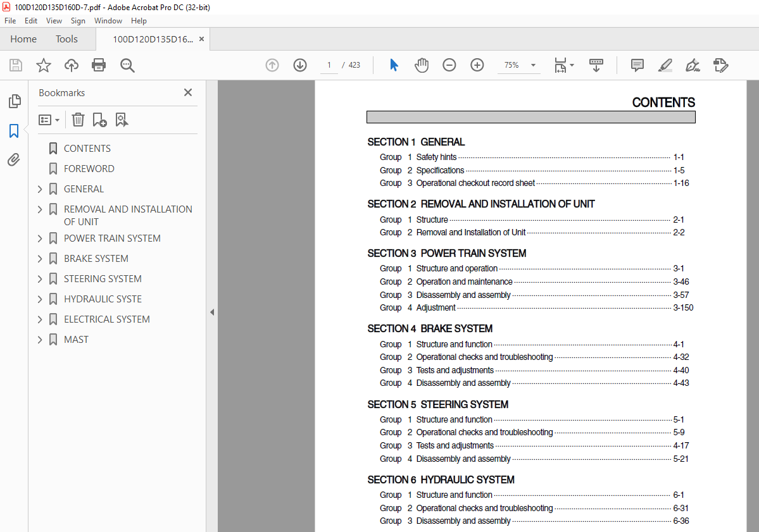The width and height of the screenshot is (759, 532).
Task: Jump to the CONTENTS bookmark
Action: [87, 149]
